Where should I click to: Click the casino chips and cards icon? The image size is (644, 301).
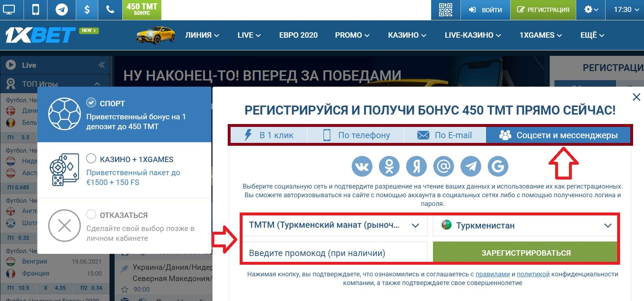65,170
